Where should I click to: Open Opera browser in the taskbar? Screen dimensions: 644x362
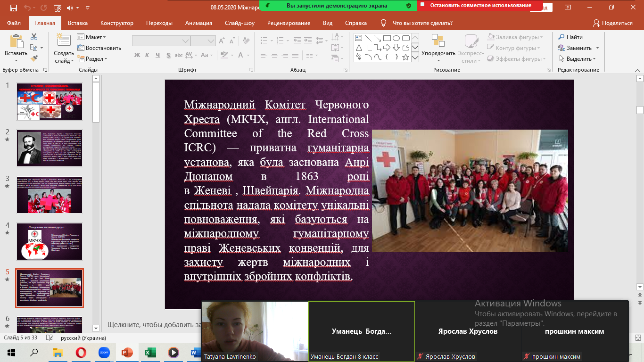point(81,352)
